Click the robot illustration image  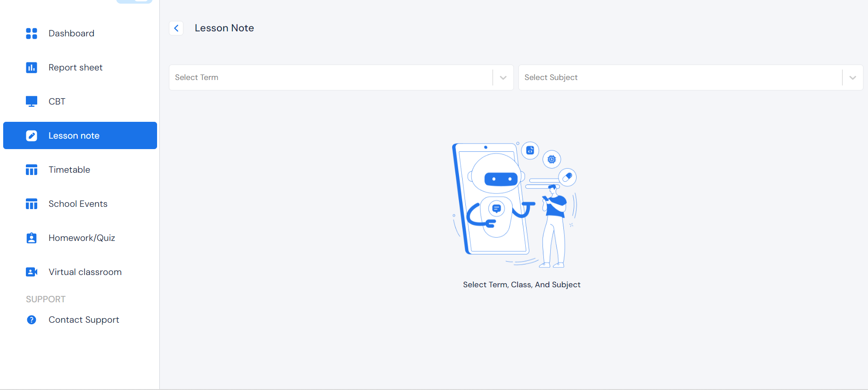pos(515,205)
